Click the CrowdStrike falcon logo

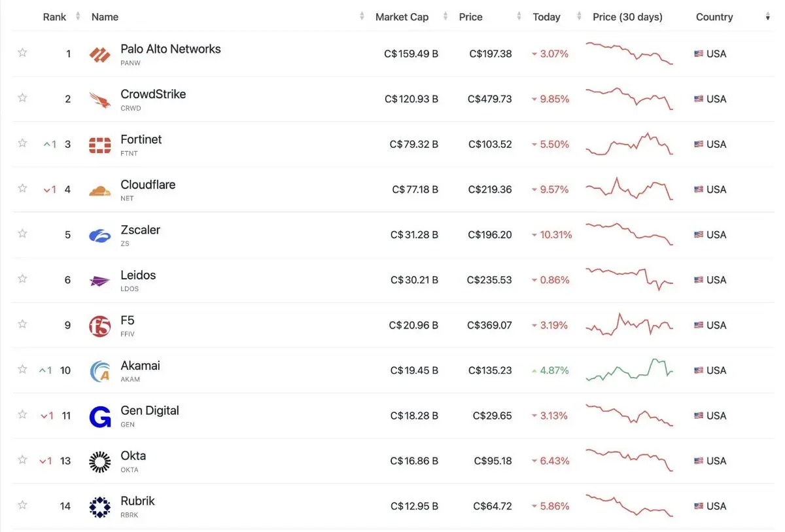pos(99,100)
